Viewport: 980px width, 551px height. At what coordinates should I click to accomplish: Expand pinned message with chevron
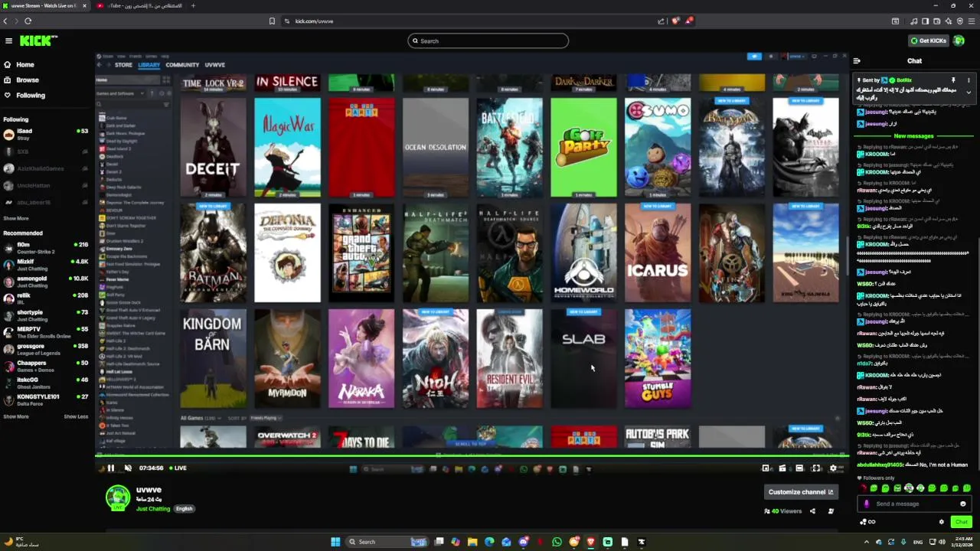click(x=969, y=93)
